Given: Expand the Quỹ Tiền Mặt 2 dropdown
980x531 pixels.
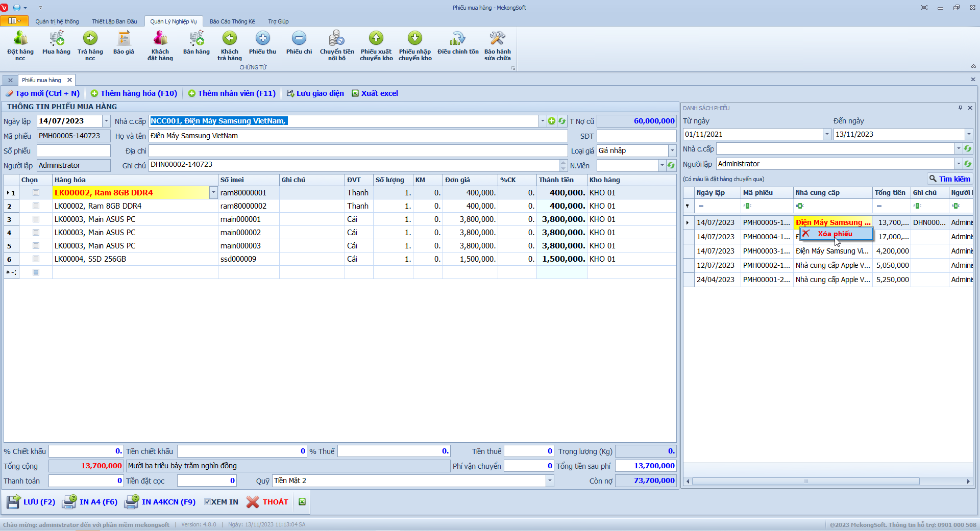Looking at the screenshot, I should click(x=550, y=481).
